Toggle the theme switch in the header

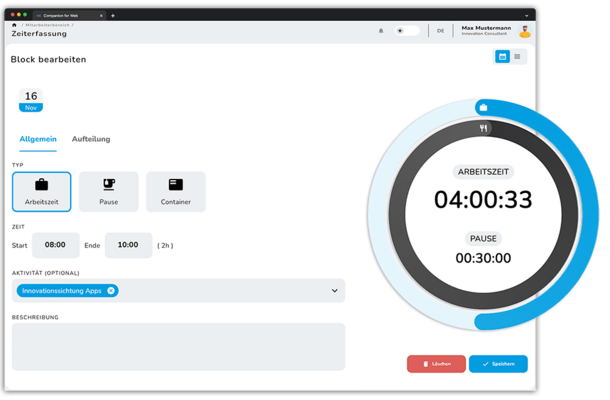pyautogui.click(x=406, y=31)
